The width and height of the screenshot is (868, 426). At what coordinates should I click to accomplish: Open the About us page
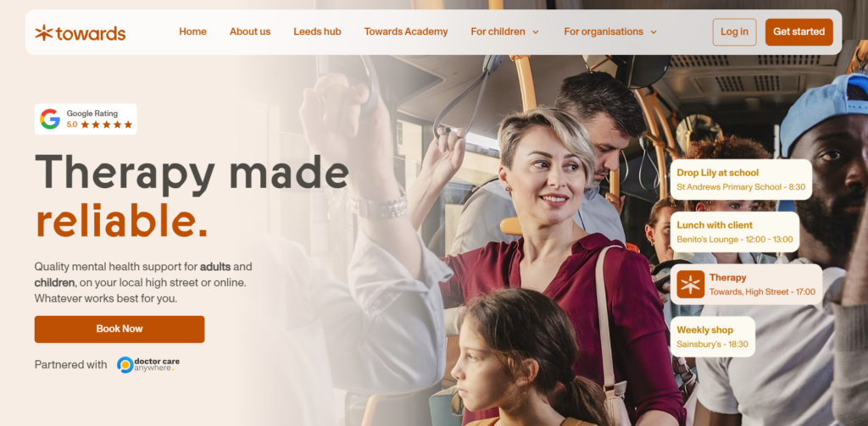click(250, 32)
